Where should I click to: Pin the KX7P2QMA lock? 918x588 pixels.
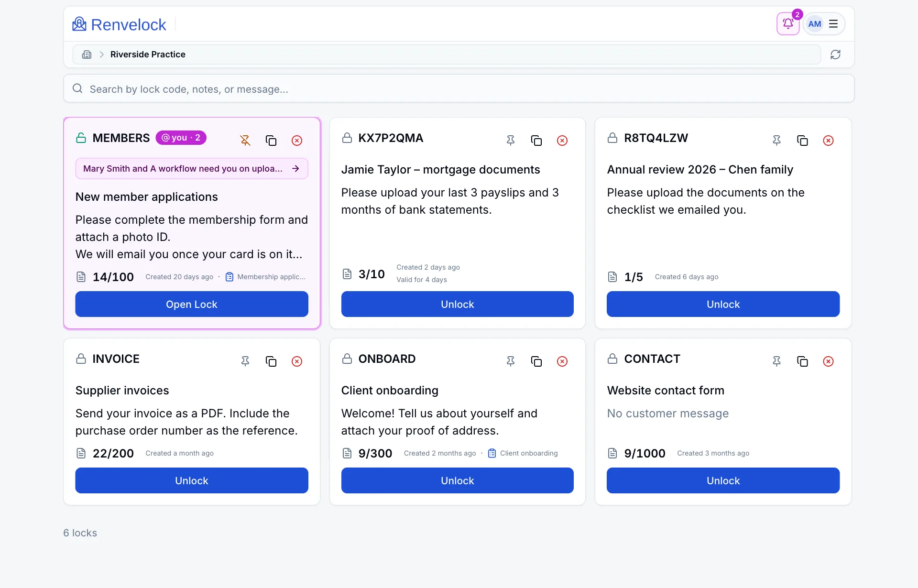point(511,141)
